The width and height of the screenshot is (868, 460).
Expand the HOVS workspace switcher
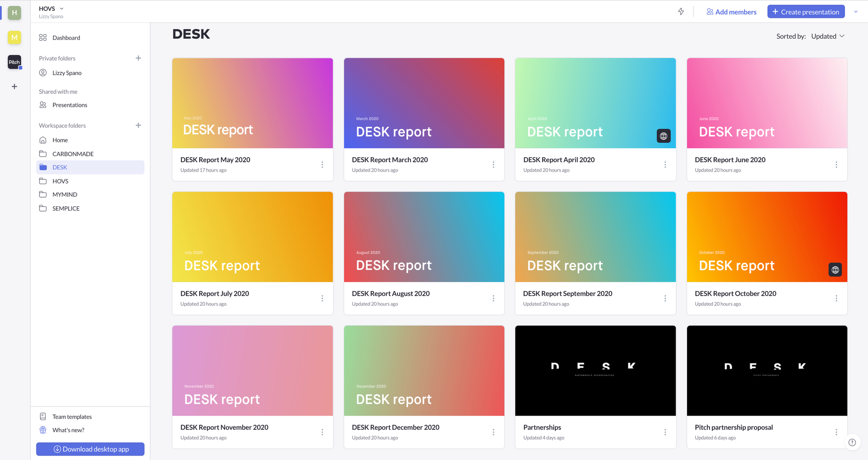pyautogui.click(x=51, y=9)
